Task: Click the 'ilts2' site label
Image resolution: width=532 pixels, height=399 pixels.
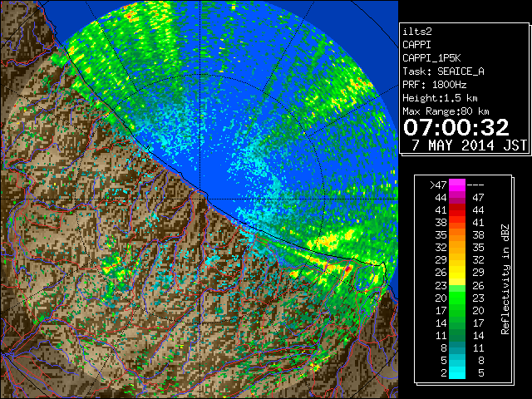Action: click(x=417, y=32)
